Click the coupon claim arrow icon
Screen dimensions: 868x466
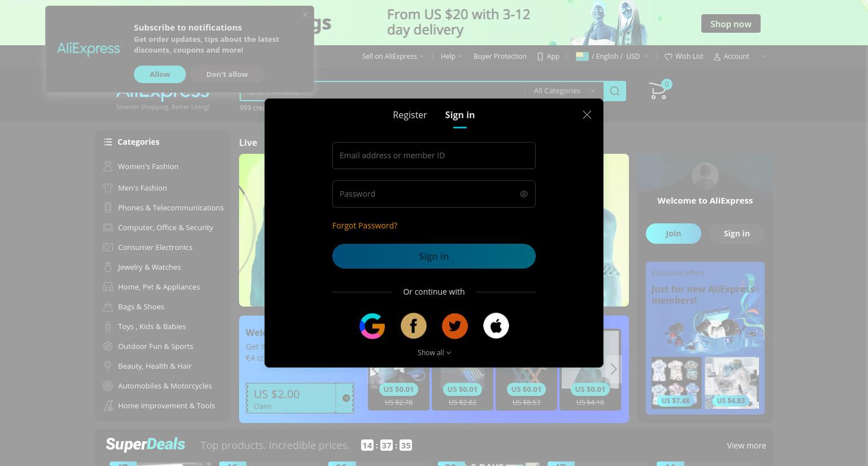tap(346, 398)
